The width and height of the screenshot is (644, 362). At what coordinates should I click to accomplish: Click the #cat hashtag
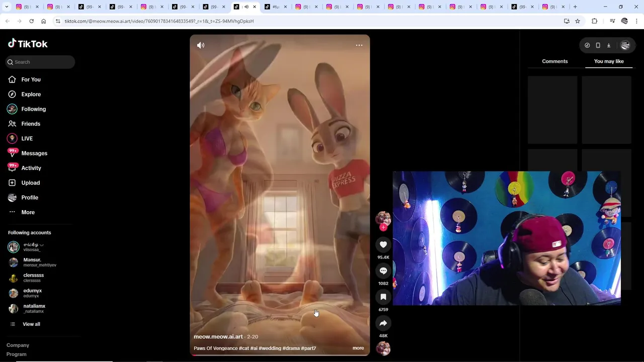pos(244,348)
